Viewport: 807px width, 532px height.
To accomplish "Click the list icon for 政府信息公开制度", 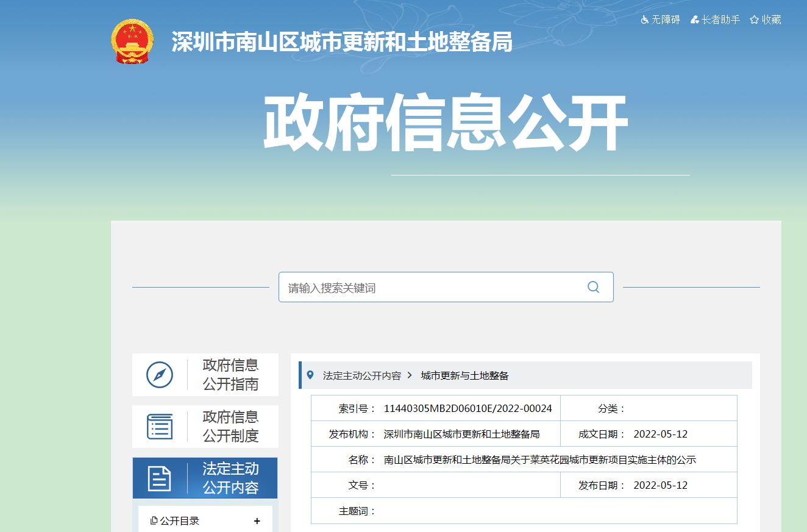I will click(x=160, y=427).
